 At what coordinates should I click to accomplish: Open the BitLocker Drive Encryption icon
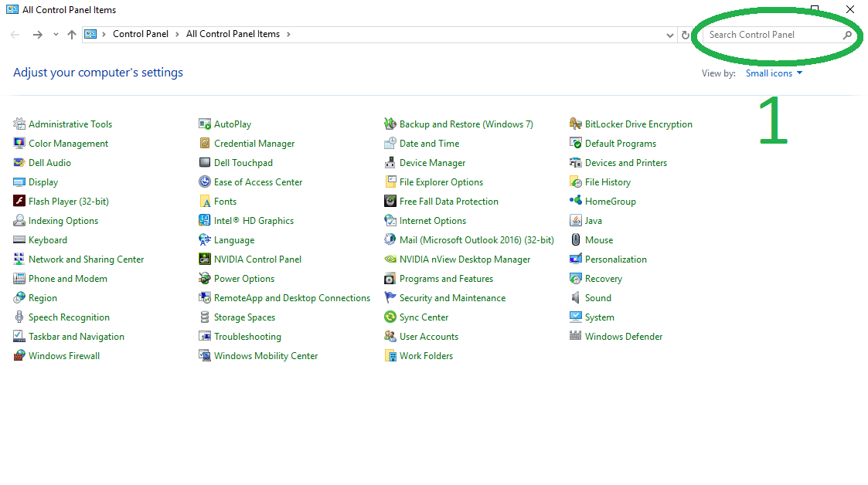576,124
